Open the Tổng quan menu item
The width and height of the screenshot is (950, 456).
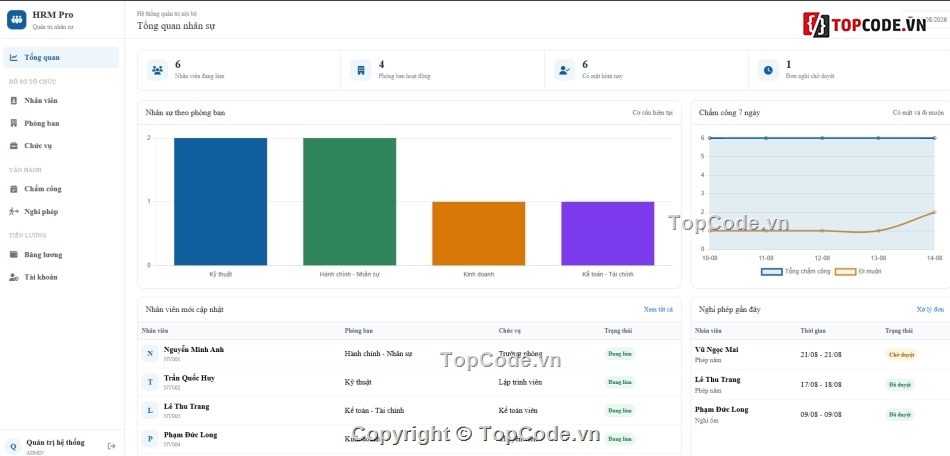tap(61, 58)
